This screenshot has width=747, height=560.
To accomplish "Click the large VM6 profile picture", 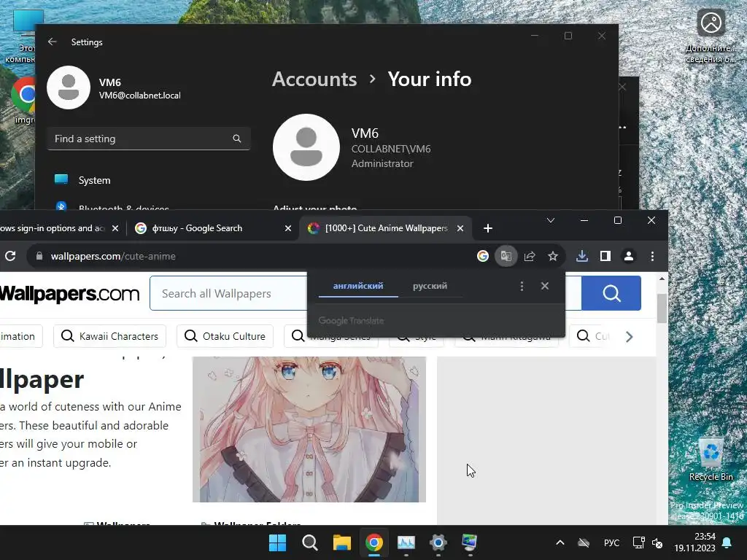I will tap(306, 147).
